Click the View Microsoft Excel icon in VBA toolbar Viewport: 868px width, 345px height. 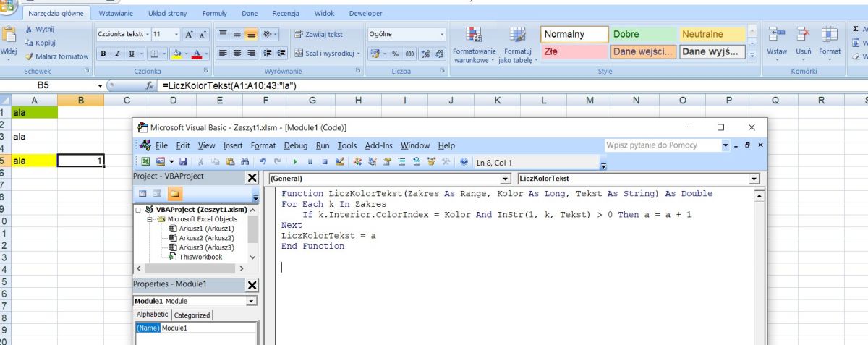pos(145,162)
